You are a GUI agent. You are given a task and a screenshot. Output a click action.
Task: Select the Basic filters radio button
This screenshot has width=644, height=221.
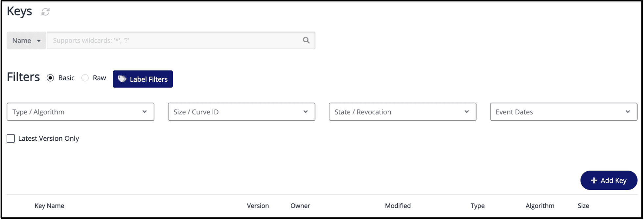pyautogui.click(x=50, y=78)
